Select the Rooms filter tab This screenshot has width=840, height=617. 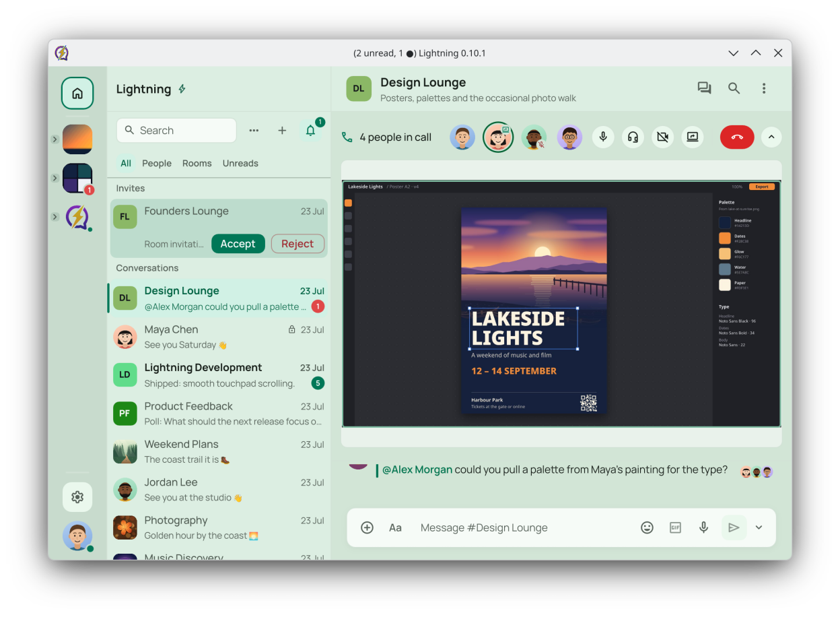[197, 163]
